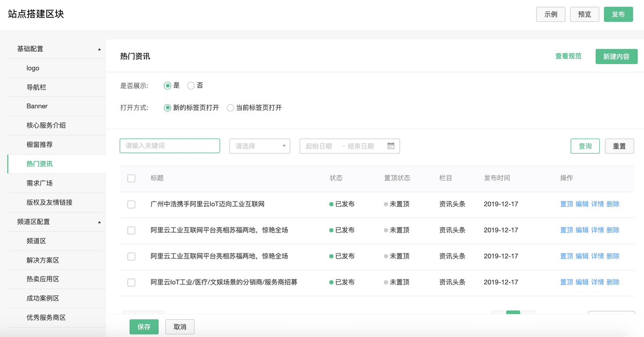The width and height of the screenshot is (644, 337).
Task: Open 频道区 in the sidebar
Action: [56, 241]
